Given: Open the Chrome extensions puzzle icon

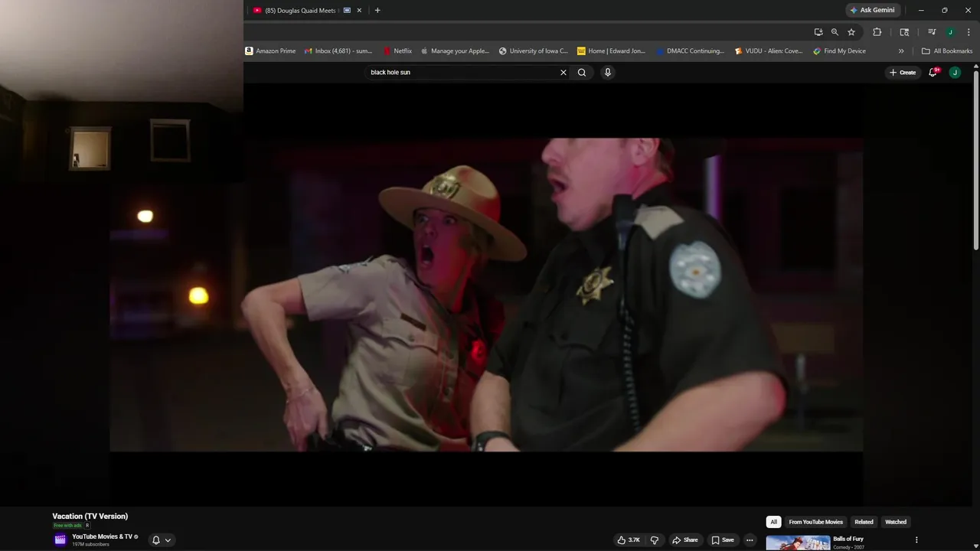Looking at the screenshot, I should coord(877,32).
